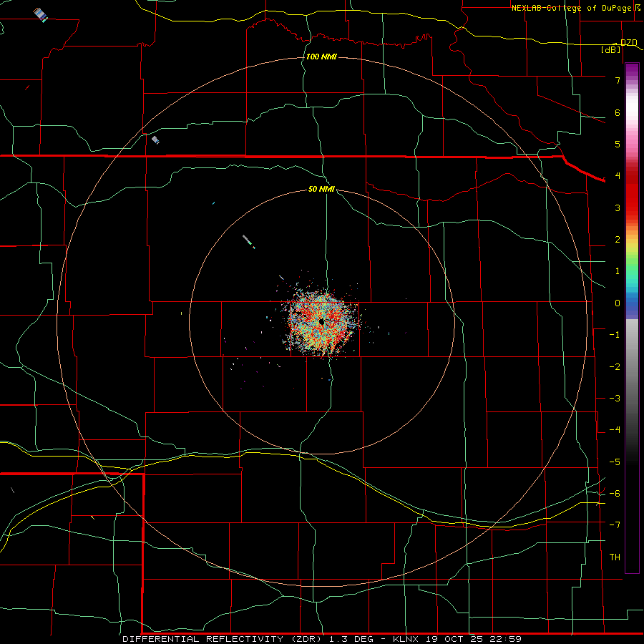Screen dimensions: 644x644
Task: Click the '2' value on the dB scale
Action: (x=618, y=240)
